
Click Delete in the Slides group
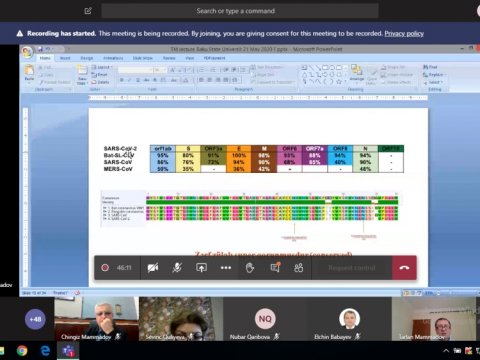coord(100,82)
